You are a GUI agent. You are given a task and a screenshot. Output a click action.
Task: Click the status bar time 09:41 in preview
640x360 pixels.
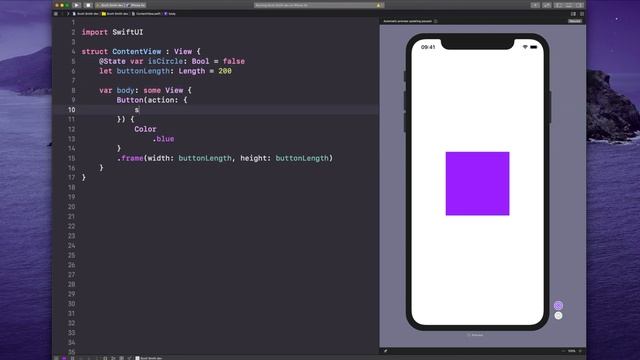point(428,47)
